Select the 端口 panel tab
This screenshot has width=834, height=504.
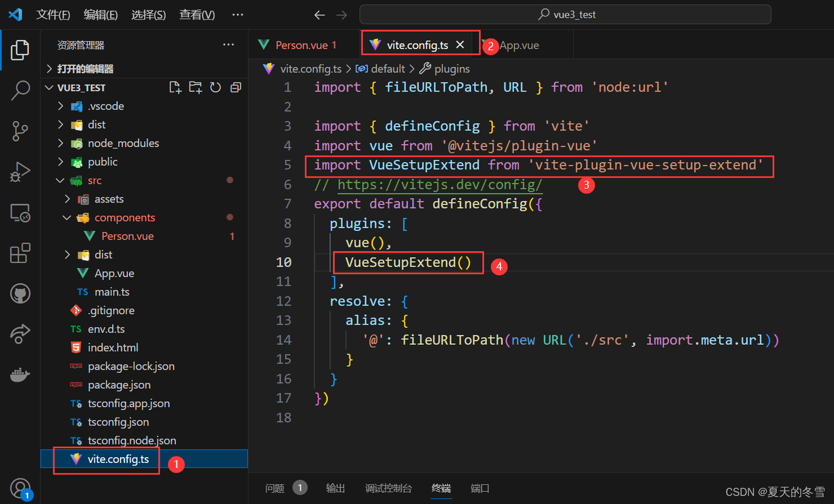[x=480, y=488]
